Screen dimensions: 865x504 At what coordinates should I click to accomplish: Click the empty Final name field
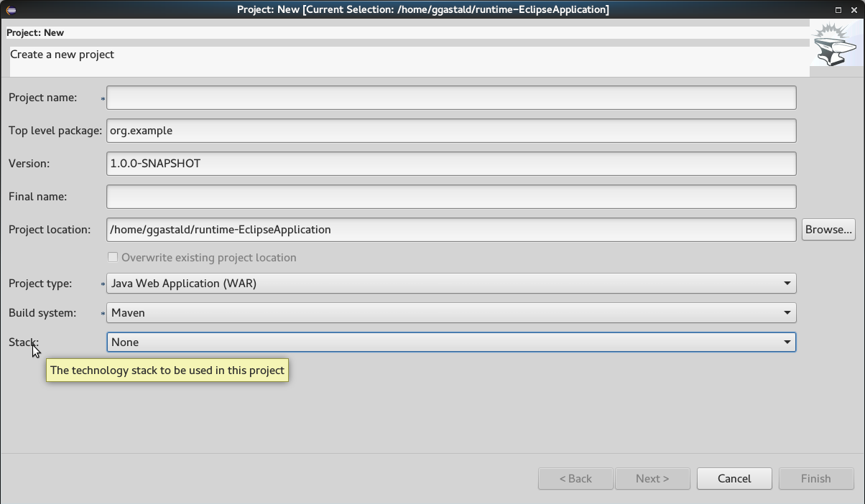pos(451,197)
